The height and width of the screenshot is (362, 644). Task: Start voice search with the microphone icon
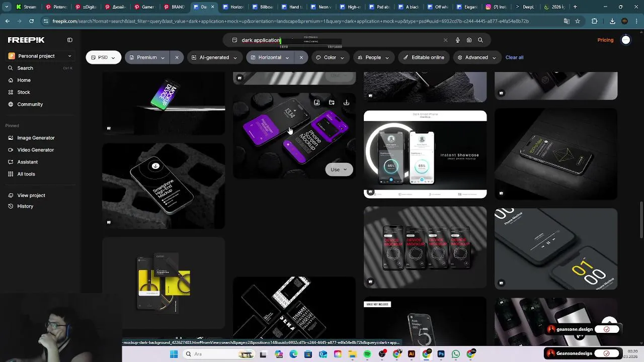[x=457, y=40]
